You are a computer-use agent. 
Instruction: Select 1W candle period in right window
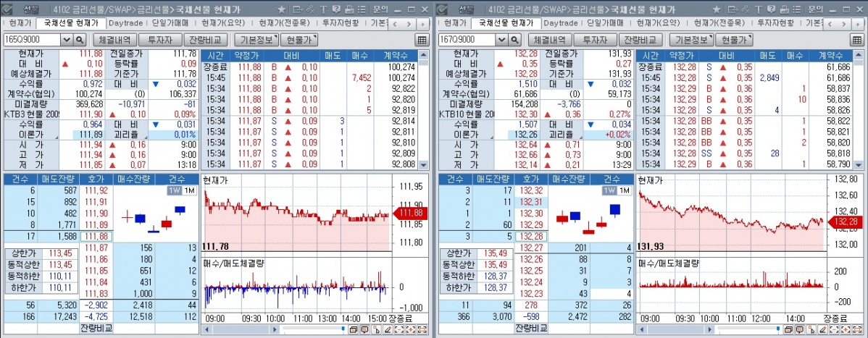(x=609, y=190)
